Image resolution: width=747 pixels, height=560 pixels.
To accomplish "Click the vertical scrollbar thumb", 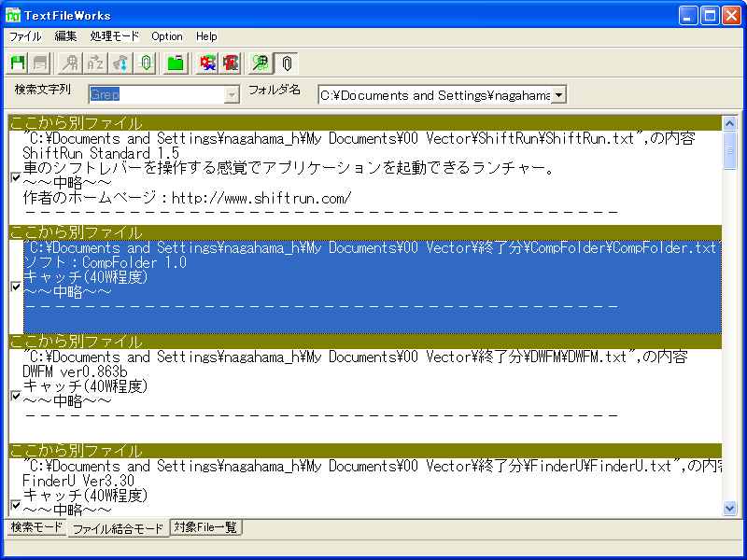I will click(x=729, y=150).
